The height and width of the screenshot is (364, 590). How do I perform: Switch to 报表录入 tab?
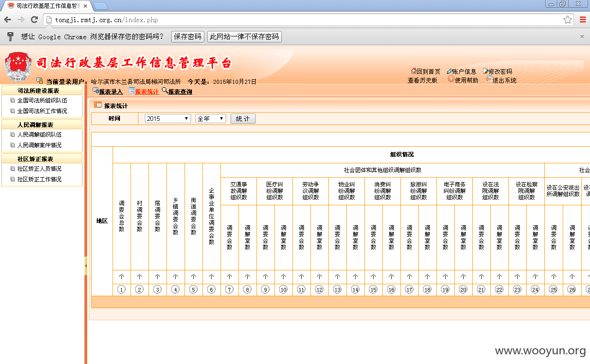[111, 92]
